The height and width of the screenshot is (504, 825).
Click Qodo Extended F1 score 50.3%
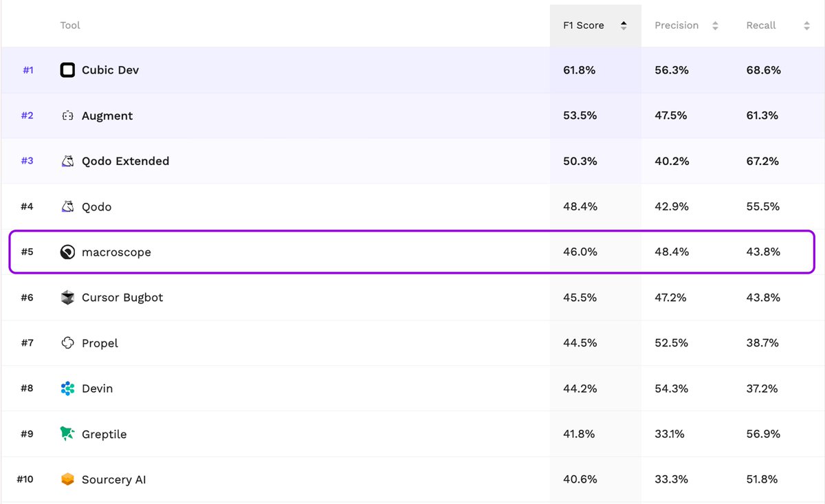[x=580, y=161]
